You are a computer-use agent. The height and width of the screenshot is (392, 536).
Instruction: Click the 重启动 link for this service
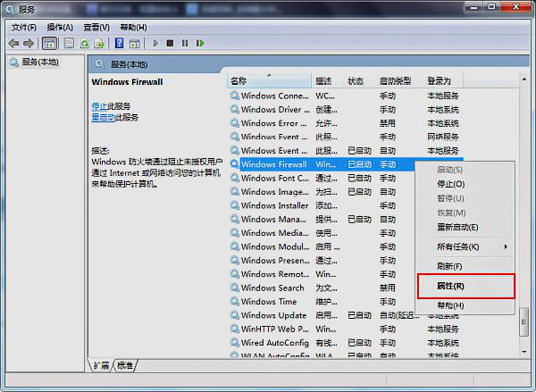(x=104, y=118)
